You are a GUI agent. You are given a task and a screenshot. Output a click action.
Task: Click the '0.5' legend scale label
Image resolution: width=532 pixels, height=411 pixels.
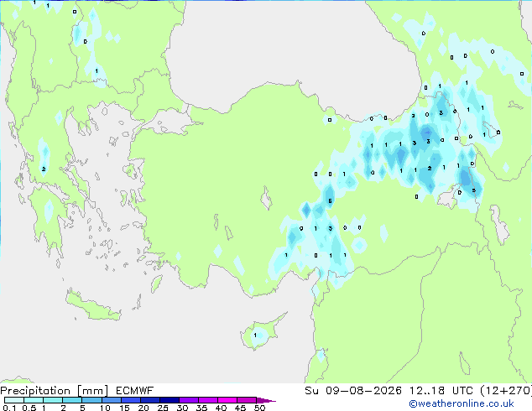point(29,408)
